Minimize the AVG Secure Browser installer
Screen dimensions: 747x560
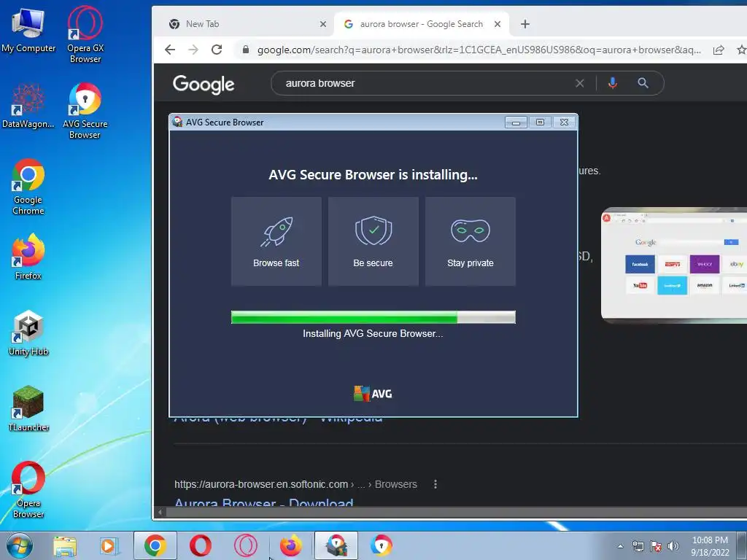[516, 122]
